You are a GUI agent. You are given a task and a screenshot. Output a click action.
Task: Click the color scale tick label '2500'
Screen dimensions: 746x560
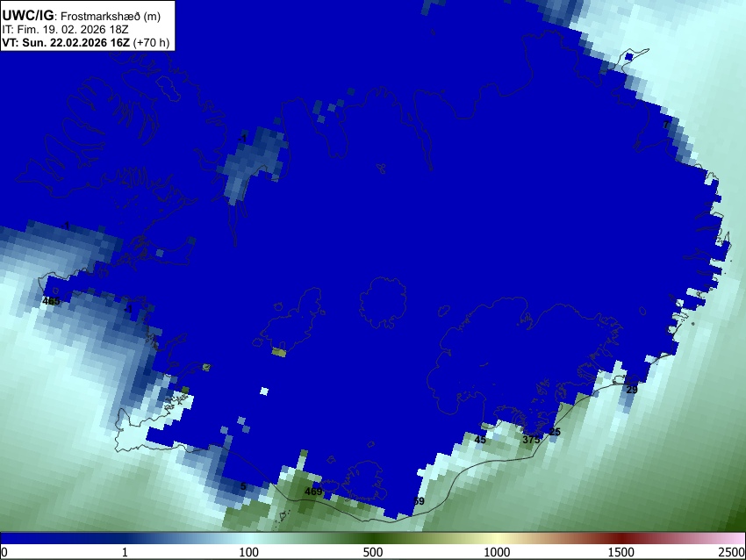pyautogui.click(x=733, y=552)
